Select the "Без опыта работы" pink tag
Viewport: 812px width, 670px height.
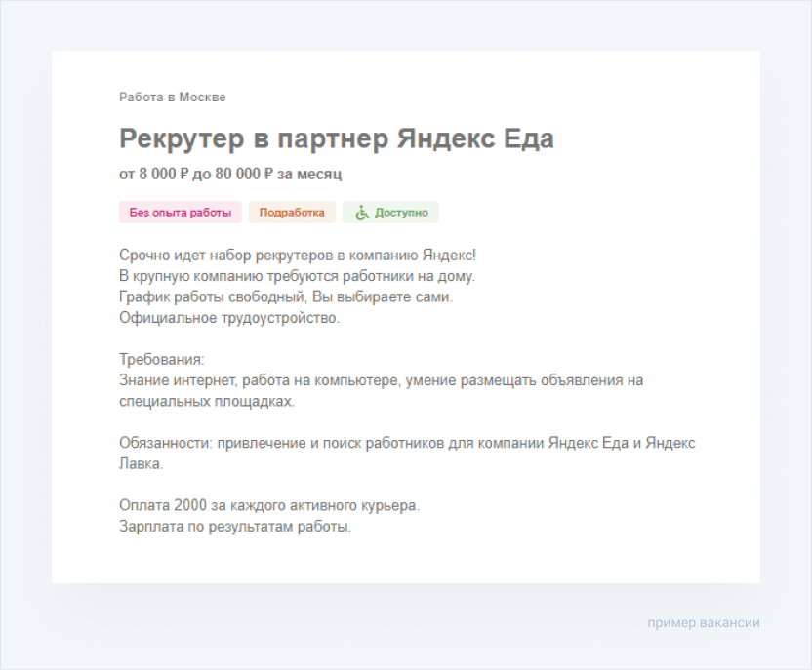pos(180,213)
